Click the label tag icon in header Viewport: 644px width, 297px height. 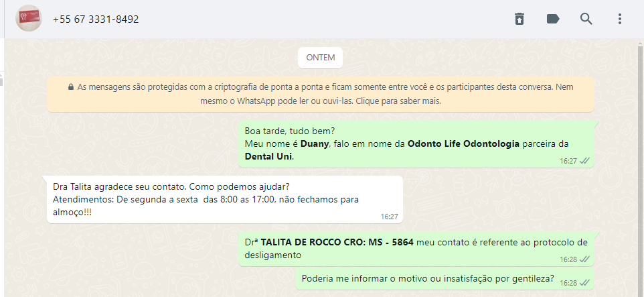553,19
